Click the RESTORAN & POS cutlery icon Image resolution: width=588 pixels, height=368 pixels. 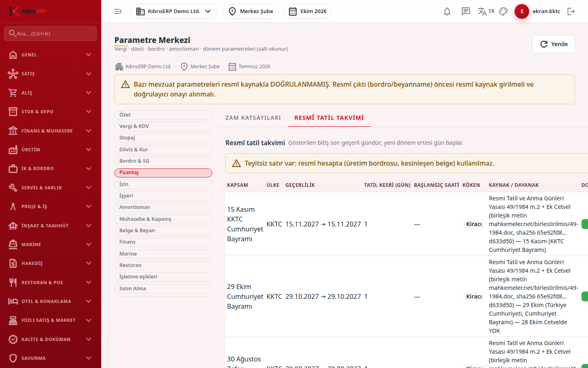coord(13,283)
